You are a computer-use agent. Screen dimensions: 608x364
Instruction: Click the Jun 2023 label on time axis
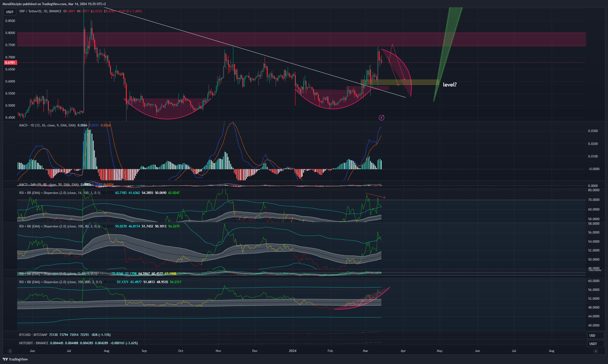click(x=32, y=351)
